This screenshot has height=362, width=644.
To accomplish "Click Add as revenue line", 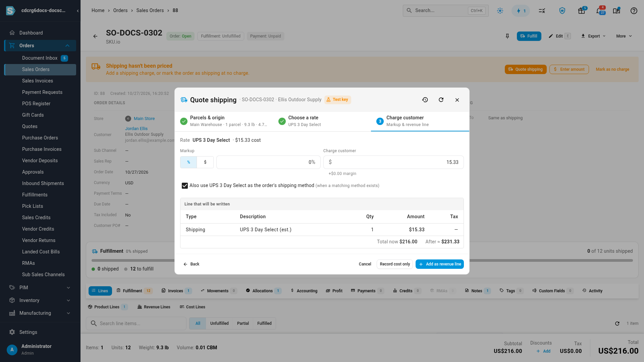I will (440, 264).
